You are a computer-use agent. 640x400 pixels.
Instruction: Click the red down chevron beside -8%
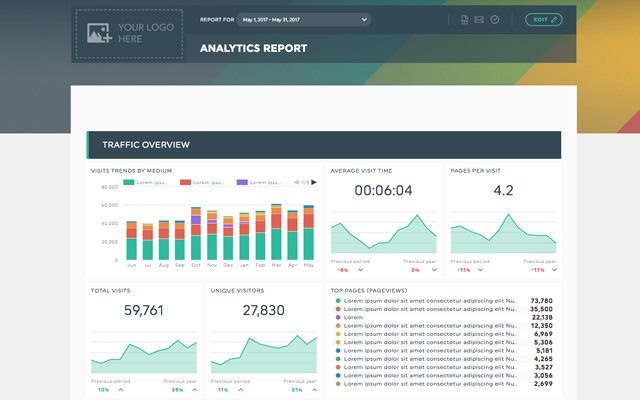(360, 270)
